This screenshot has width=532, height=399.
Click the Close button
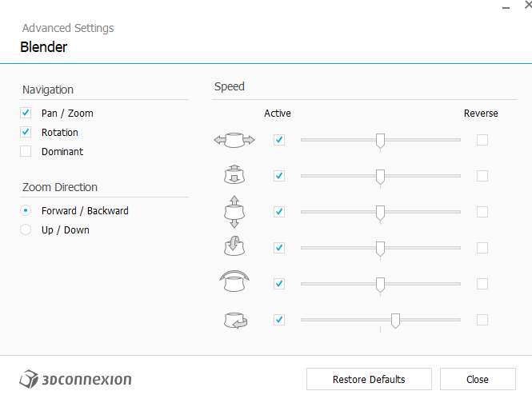478,379
